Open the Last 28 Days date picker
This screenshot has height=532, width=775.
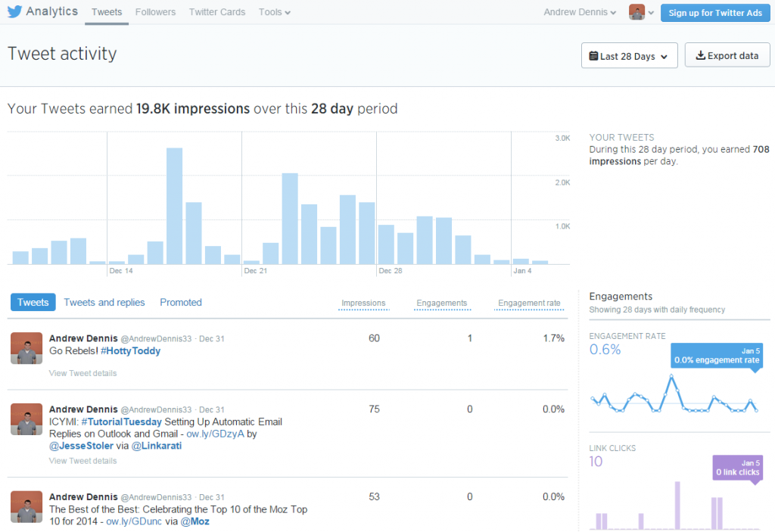629,54
